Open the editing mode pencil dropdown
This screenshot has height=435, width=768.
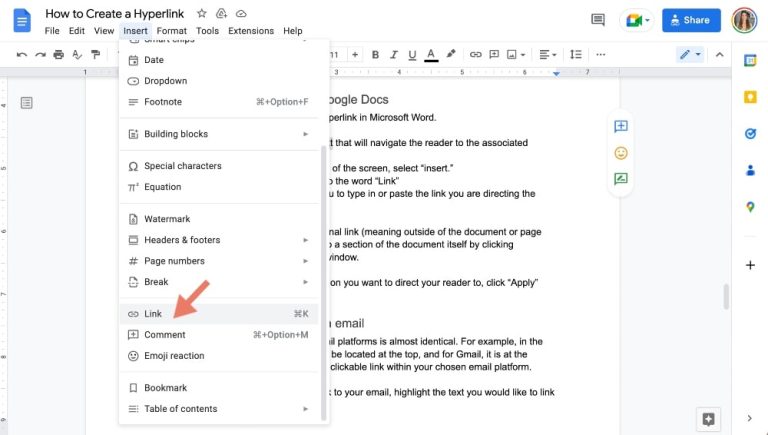click(x=690, y=54)
